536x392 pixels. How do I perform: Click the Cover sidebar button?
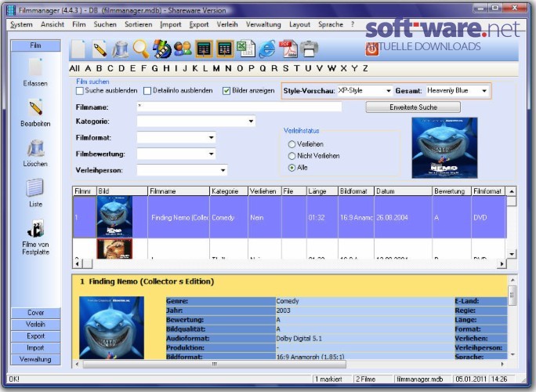coord(35,313)
